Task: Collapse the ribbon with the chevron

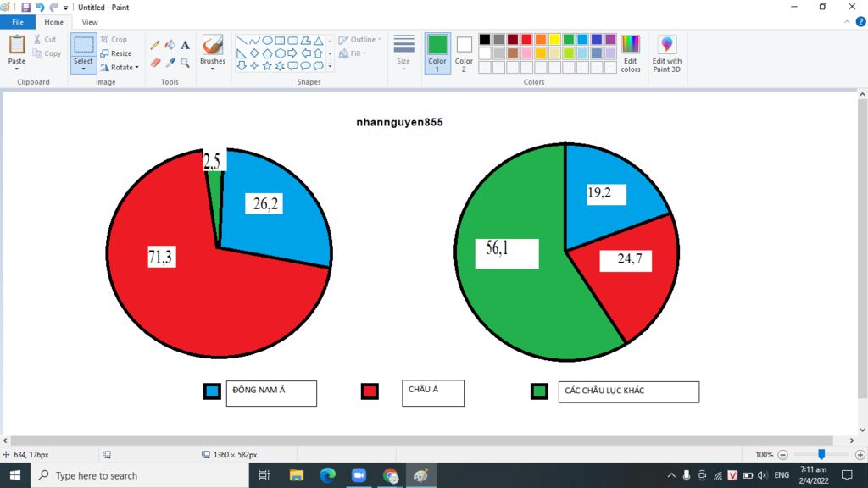Action: (847, 22)
